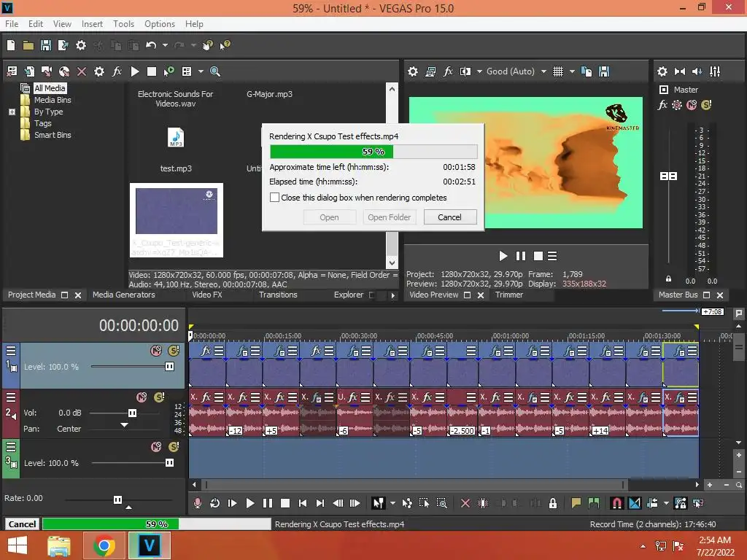
Task: Cancel rendering in the dialog
Action: 449,217
